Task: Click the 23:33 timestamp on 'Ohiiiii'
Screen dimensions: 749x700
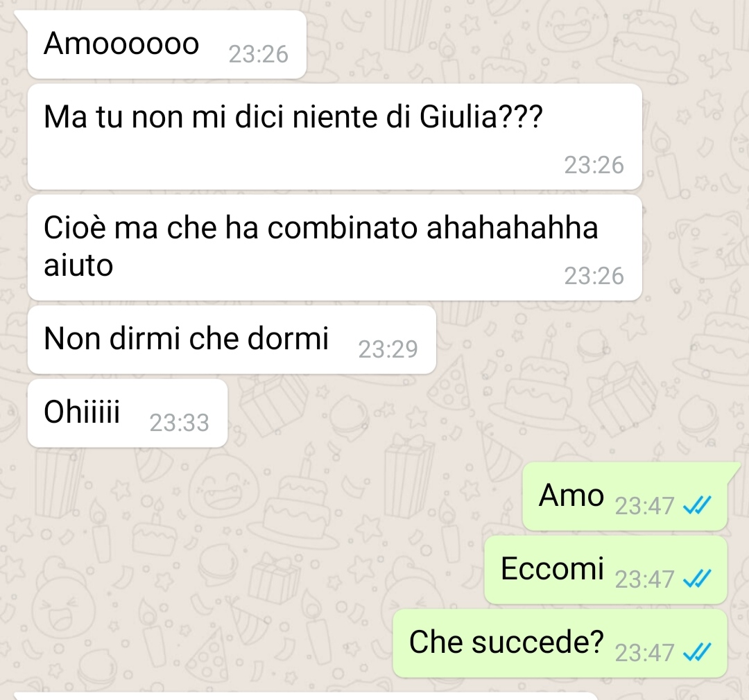Action: 179,423
